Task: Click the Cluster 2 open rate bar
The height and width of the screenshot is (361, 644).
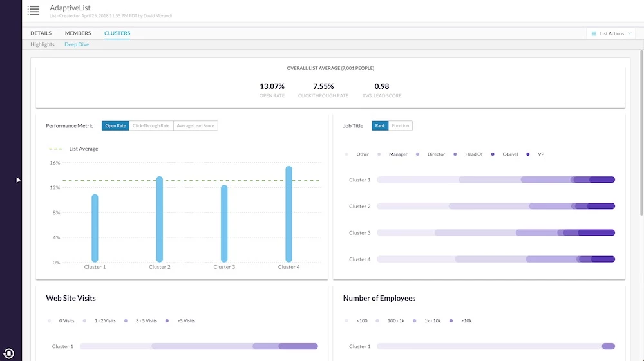Action: point(159,219)
